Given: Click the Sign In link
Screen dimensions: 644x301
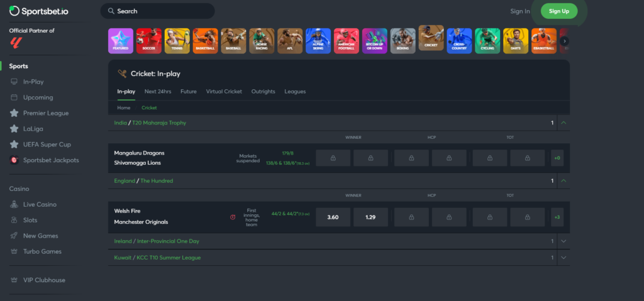Looking at the screenshot, I should 520,11.
